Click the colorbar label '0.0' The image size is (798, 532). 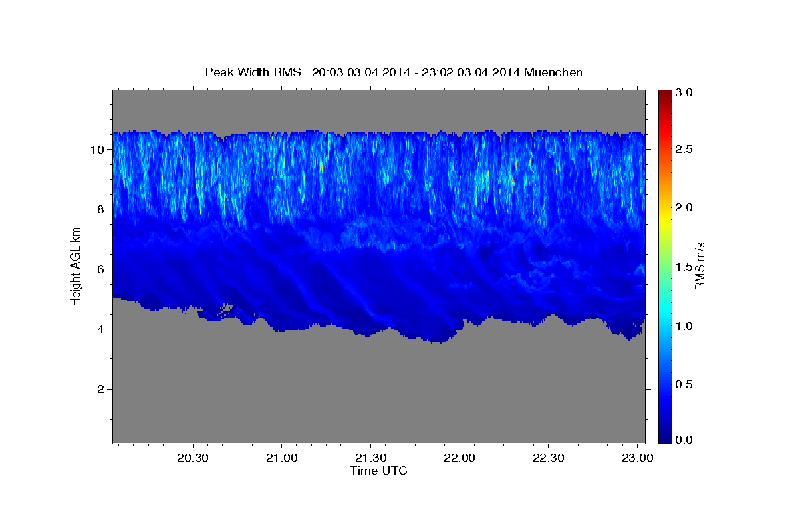pyautogui.click(x=685, y=440)
